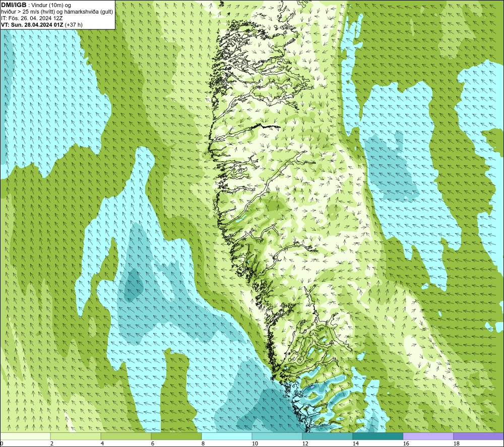Click the 14–16 m/s dark teal swatch
This screenshot has height=447, width=504.
(377, 436)
